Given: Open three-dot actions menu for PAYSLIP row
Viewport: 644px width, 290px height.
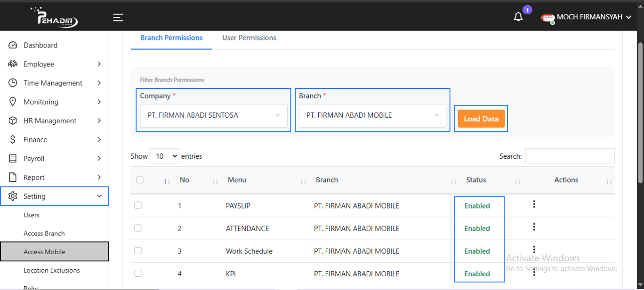Looking at the screenshot, I should click(534, 204).
